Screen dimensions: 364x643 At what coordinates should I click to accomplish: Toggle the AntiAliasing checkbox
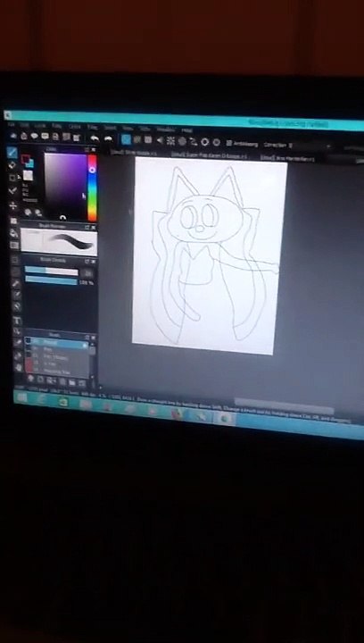click(x=229, y=143)
